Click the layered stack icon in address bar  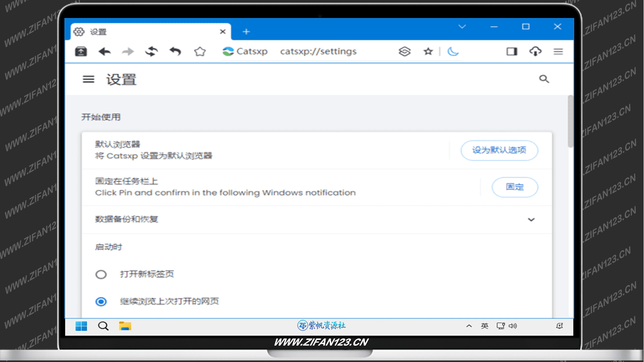coord(404,51)
